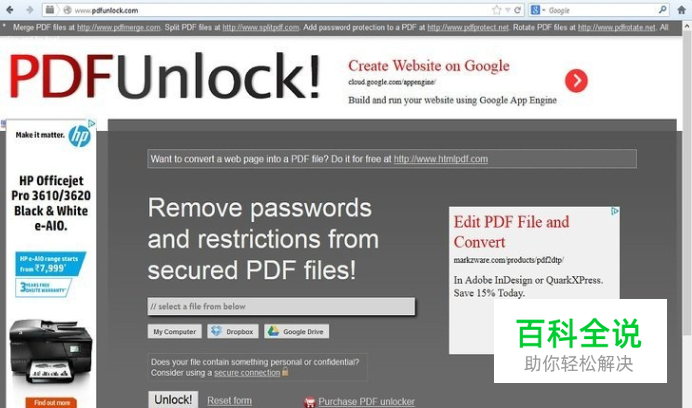Open AdChoices icon on Edit PDF ad
Screen dimensions: 692x408
click(x=615, y=211)
